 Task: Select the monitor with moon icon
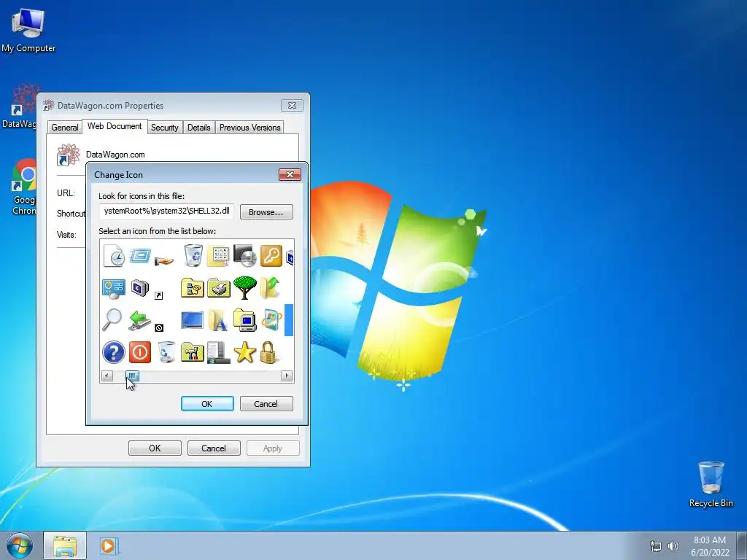pos(140,287)
